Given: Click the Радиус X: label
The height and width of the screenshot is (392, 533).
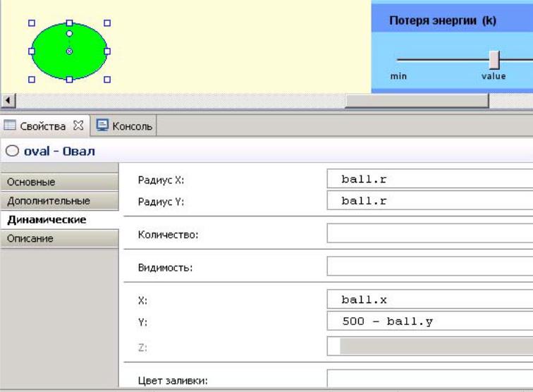Looking at the screenshot, I should (x=161, y=180).
